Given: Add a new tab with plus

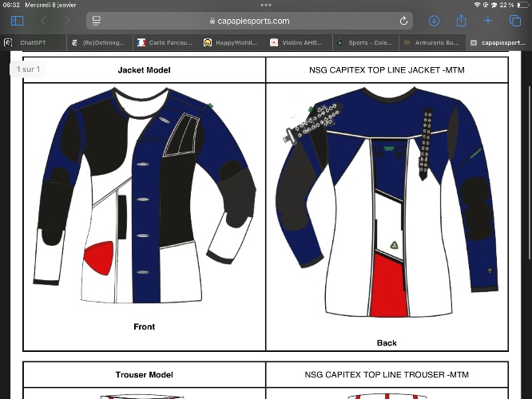Looking at the screenshot, I should click(x=488, y=21).
